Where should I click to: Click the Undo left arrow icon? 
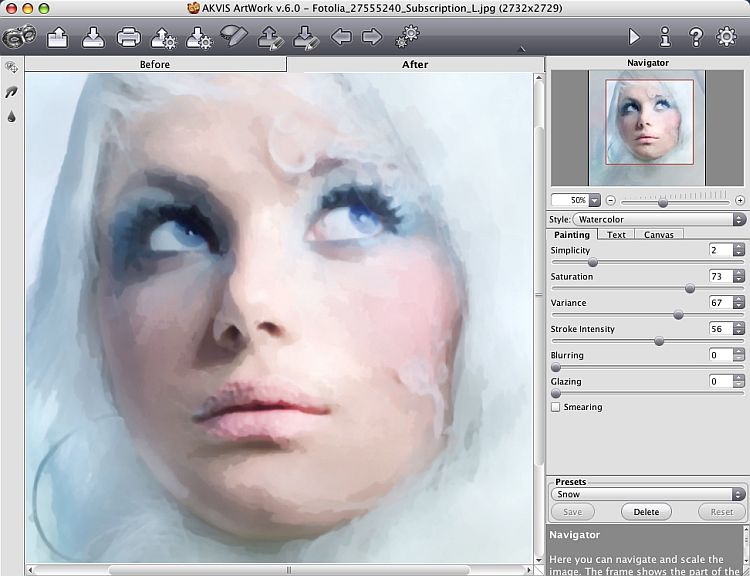coord(341,38)
